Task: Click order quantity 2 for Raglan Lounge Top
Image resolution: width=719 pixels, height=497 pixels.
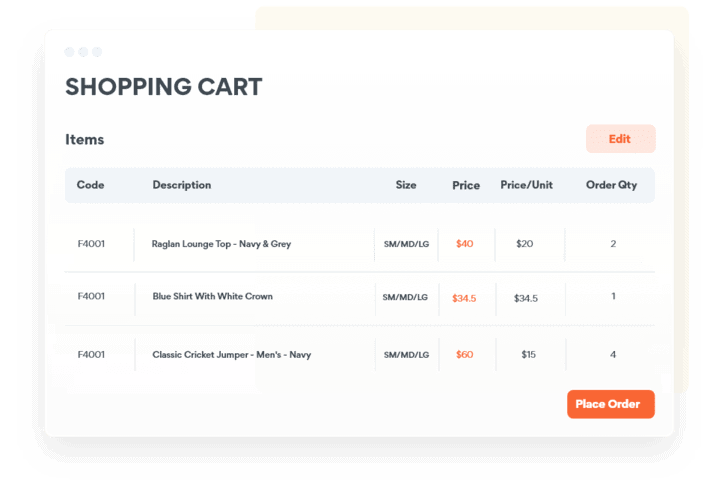Action: (x=613, y=244)
